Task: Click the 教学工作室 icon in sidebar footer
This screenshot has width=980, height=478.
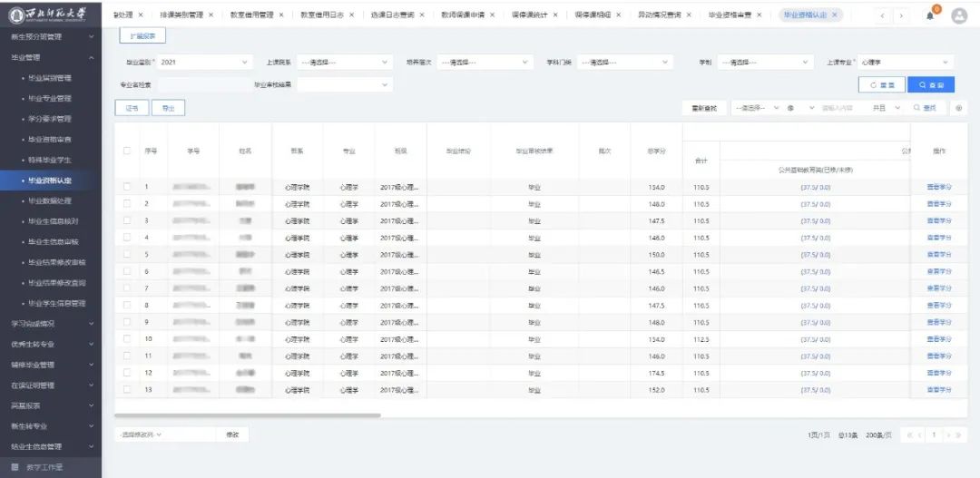Action: 15,467
